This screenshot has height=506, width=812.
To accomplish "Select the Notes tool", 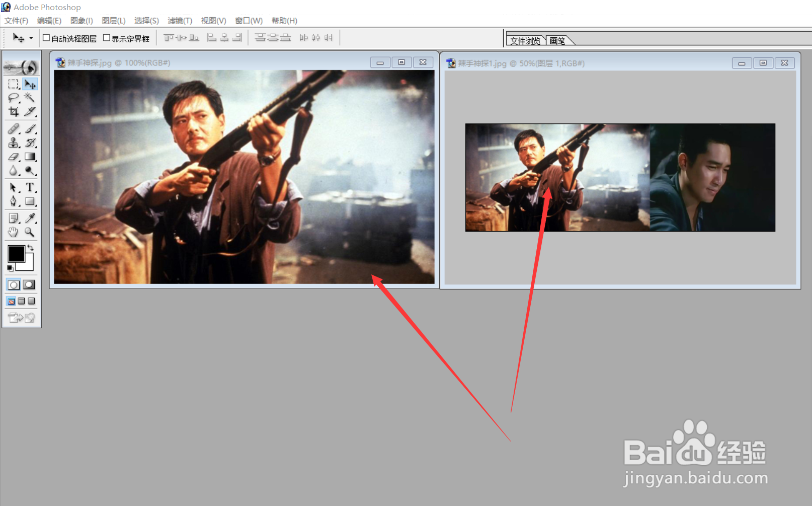I will 14,218.
